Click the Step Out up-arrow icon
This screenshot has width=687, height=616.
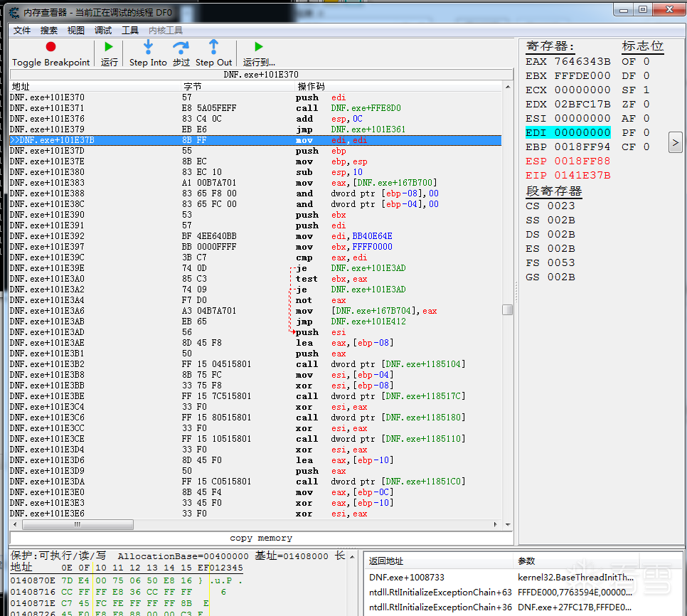(x=213, y=46)
